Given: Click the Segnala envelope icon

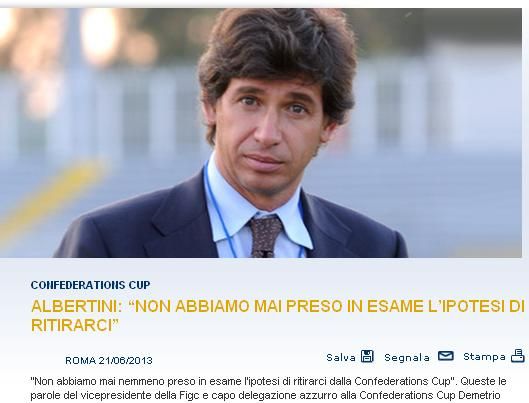Looking at the screenshot, I should pos(445,356).
